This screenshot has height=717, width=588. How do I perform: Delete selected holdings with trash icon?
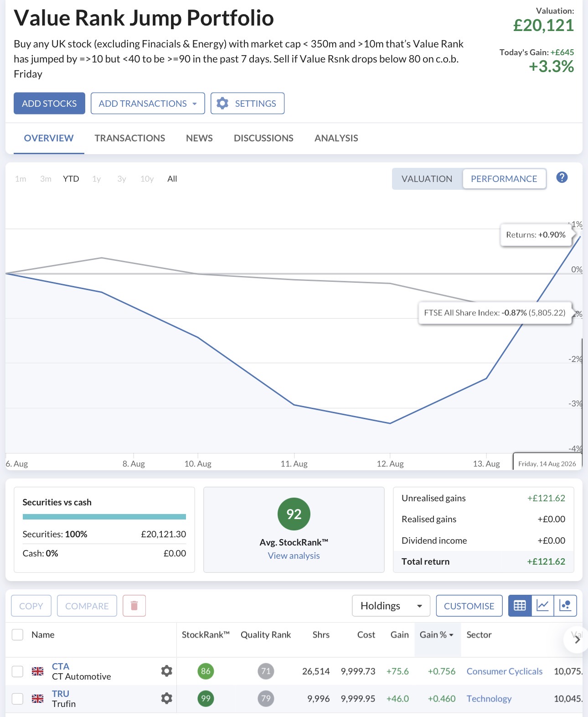(134, 606)
